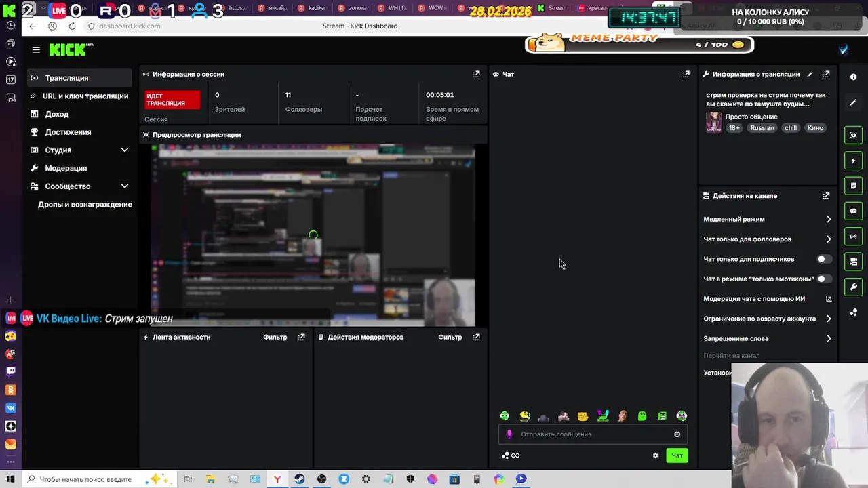Toggle the document widget icon
The image size is (868, 488).
point(853,186)
